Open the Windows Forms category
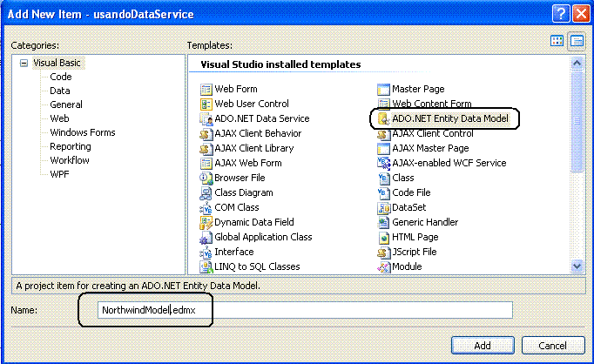This screenshot has height=364, width=594. (83, 132)
